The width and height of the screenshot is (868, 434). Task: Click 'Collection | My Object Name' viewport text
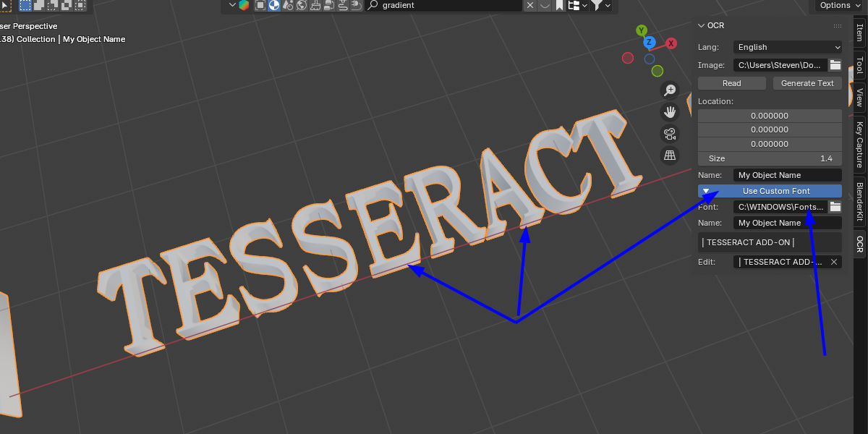(71, 39)
